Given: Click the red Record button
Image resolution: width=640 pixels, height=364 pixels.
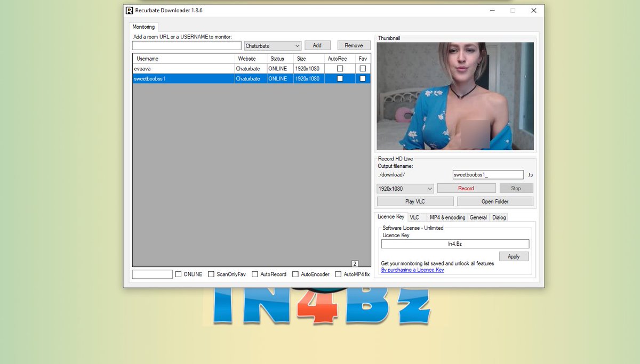Looking at the screenshot, I should click(466, 189).
